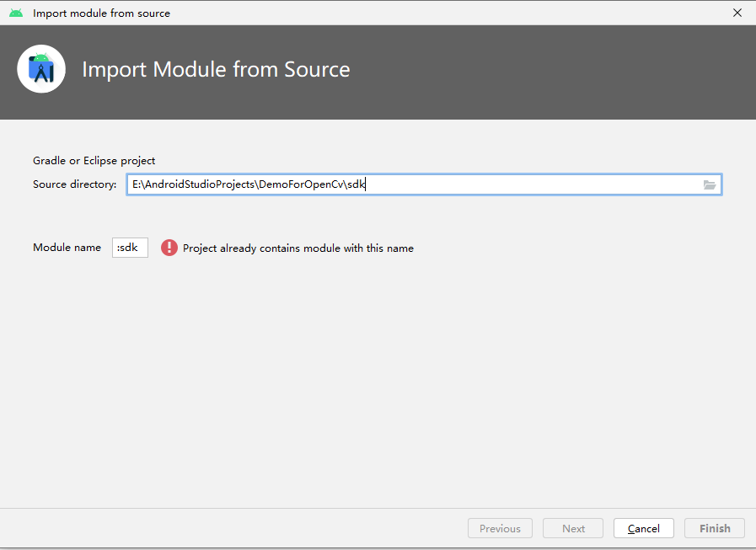Click the Previous button
The width and height of the screenshot is (756, 550).
[500, 528]
